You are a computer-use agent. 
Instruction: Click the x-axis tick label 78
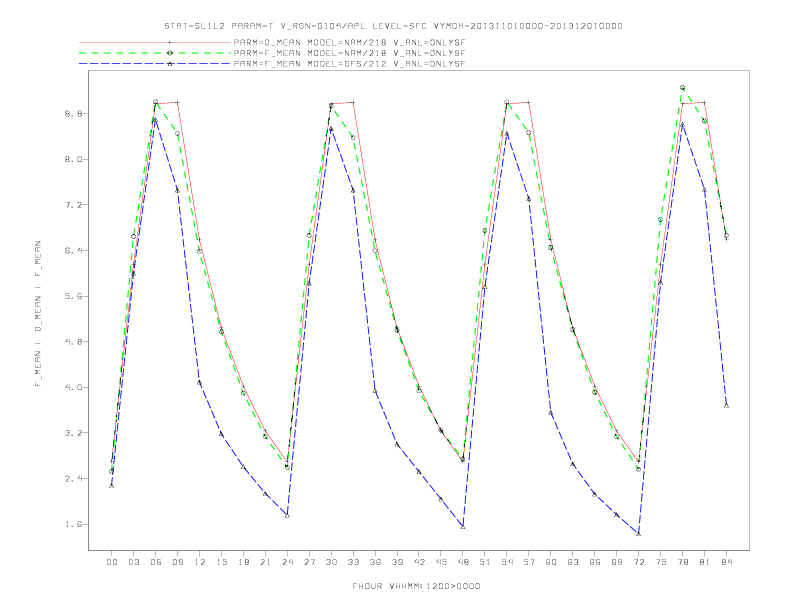tap(683, 562)
